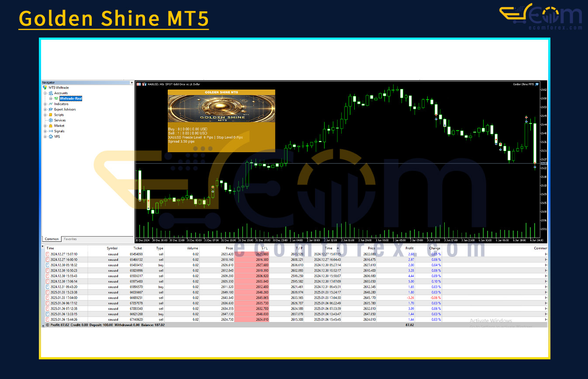Screen dimensions: 588x379
Task: Click the close time 2025.01.06 15:45:45
Action: coord(328,320)
